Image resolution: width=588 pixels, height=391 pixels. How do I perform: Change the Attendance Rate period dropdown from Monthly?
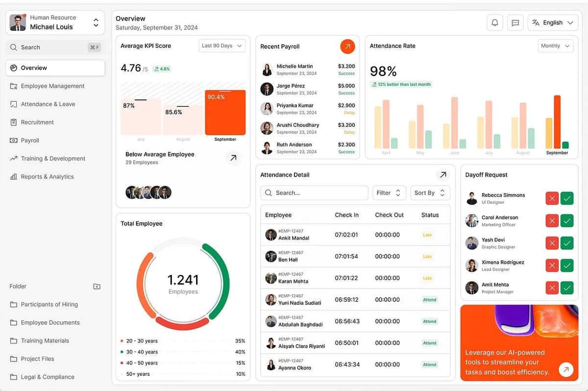click(x=555, y=46)
